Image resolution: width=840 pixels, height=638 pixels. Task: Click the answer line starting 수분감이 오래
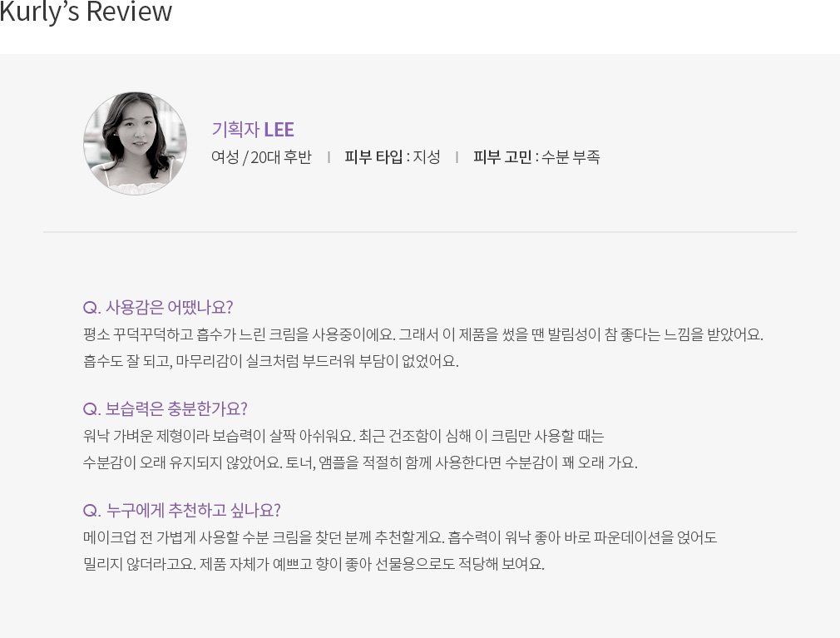360,462
